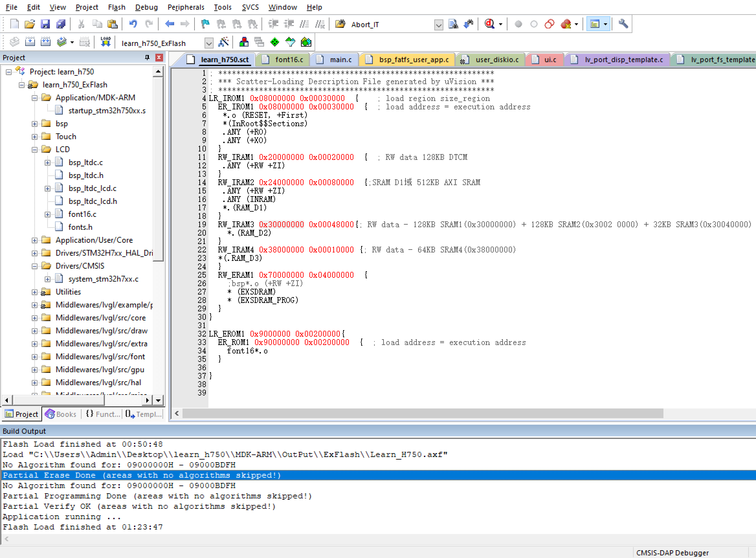Click the Download LOAD icon
This screenshot has width=756, height=558.
106,42
